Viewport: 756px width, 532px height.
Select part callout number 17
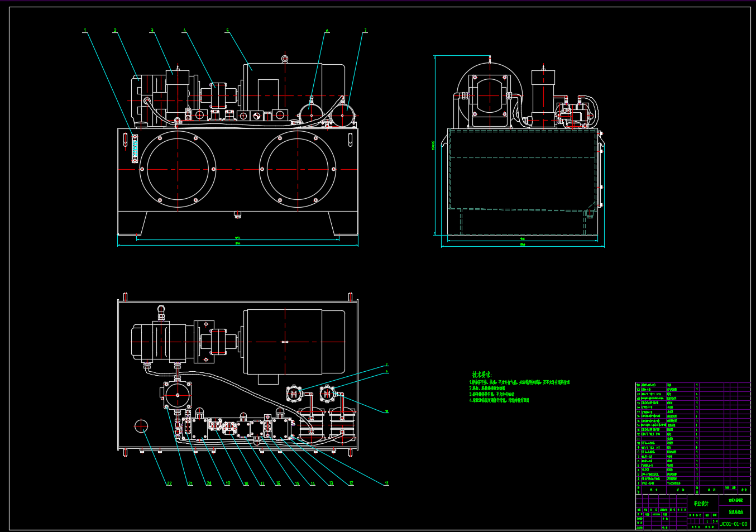click(x=262, y=483)
